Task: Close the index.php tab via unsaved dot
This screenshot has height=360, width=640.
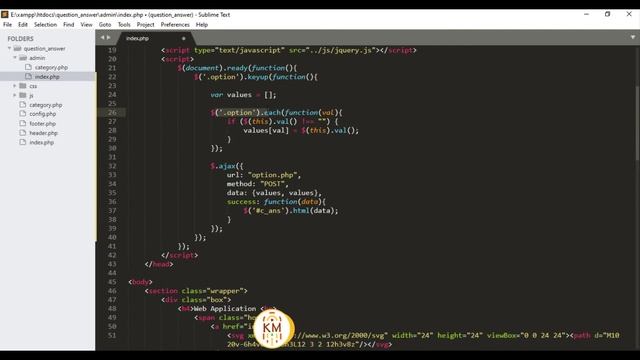Action: (184, 38)
